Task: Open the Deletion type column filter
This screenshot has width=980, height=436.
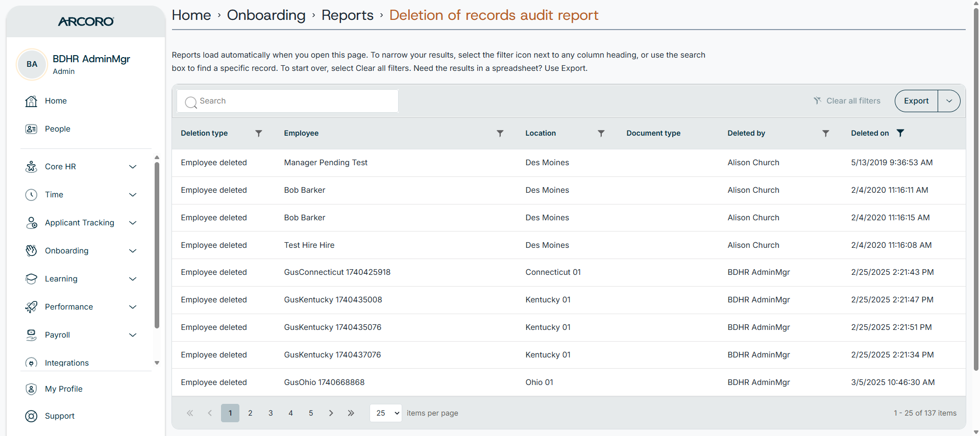Action: [259, 133]
